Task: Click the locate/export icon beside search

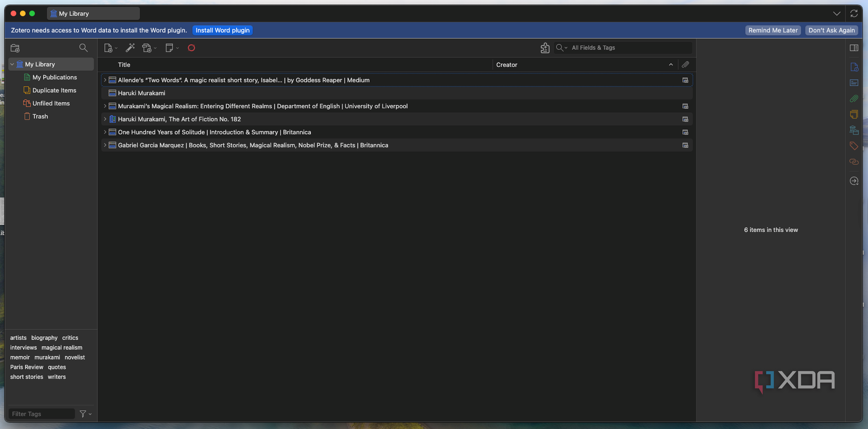Action: pyautogui.click(x=545, y=48)
